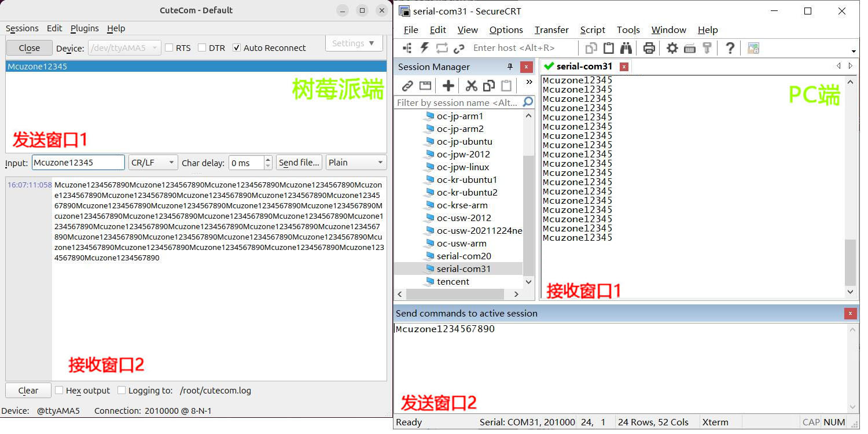Screen dimensions: 868x434
Task: Open the Device /dev/ttyAMA5 dropdown
Action: tap(124, 48)
